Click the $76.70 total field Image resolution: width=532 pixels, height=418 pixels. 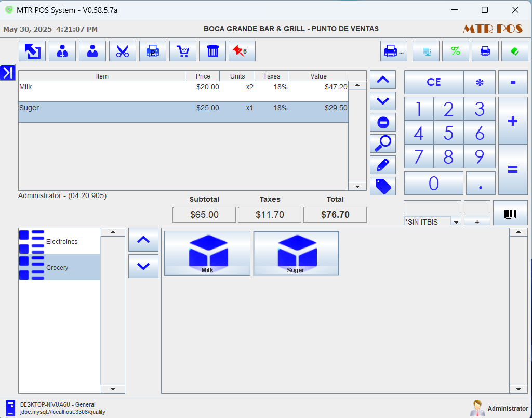pyautogui.click(x=335, y=215)
